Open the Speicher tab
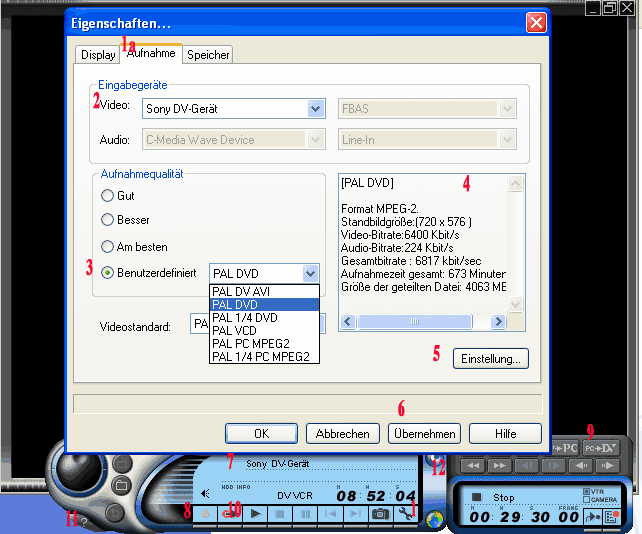The image size is (642, 534). [x=208, y=55]
